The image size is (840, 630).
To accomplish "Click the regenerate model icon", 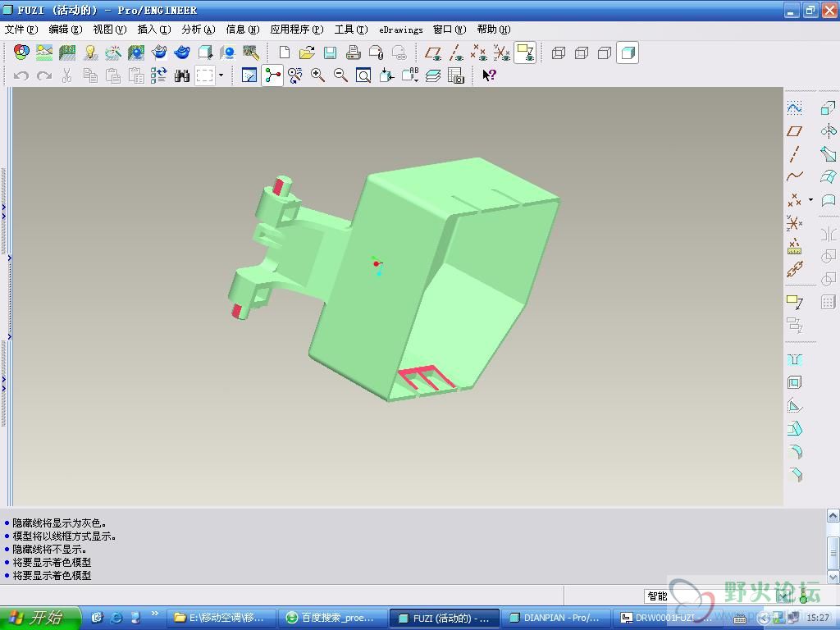I will point(159,75).
